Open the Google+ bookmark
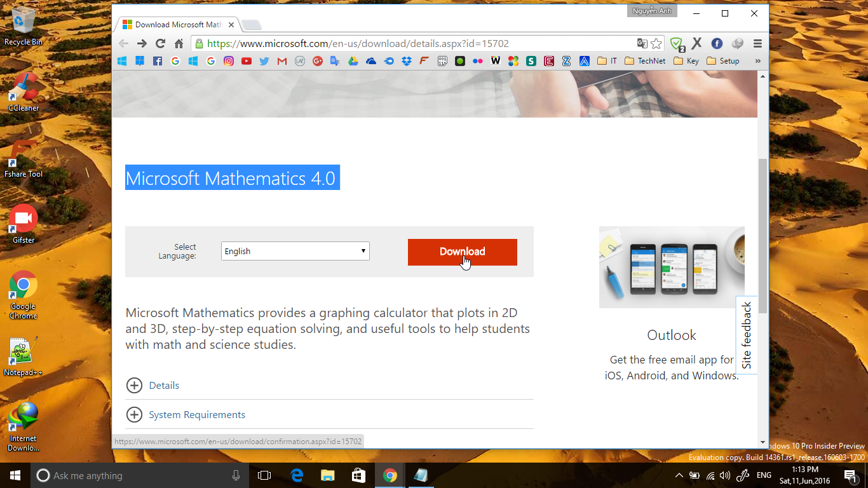The image size is (868, 488). point(318,61)
